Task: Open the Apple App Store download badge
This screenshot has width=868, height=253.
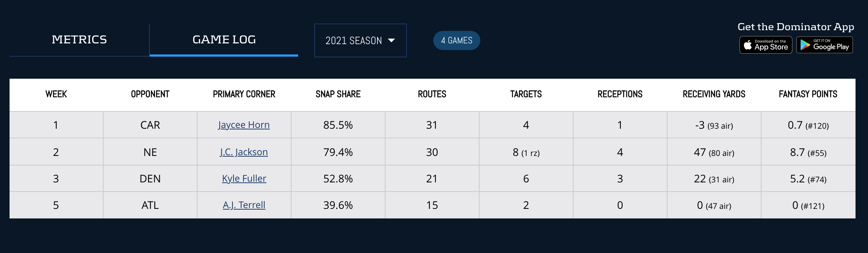Action: point(766,45)
